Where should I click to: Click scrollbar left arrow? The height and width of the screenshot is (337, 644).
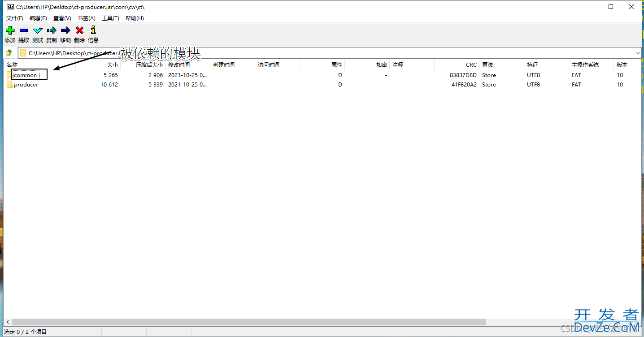[7, 322]
